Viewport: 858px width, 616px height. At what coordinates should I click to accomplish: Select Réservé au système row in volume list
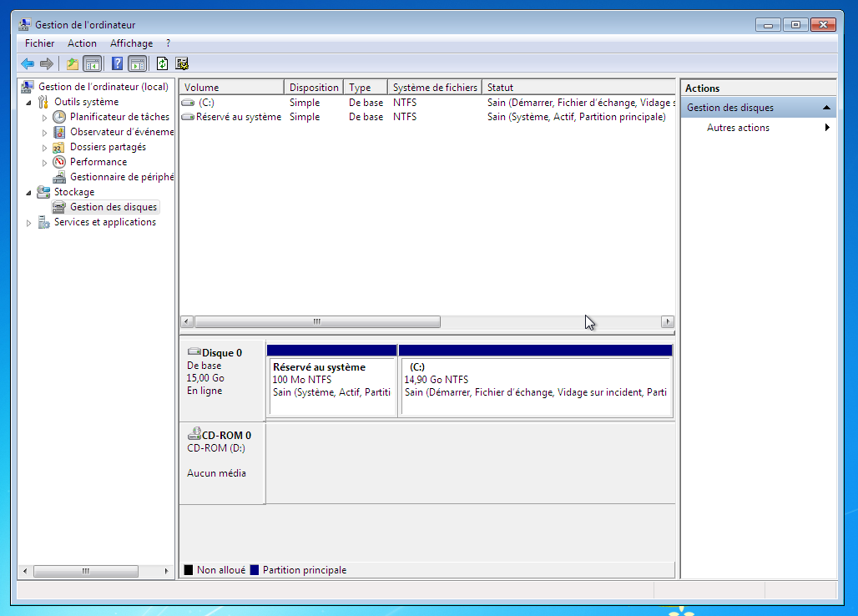pyautogui.click(x=428, y=117)
